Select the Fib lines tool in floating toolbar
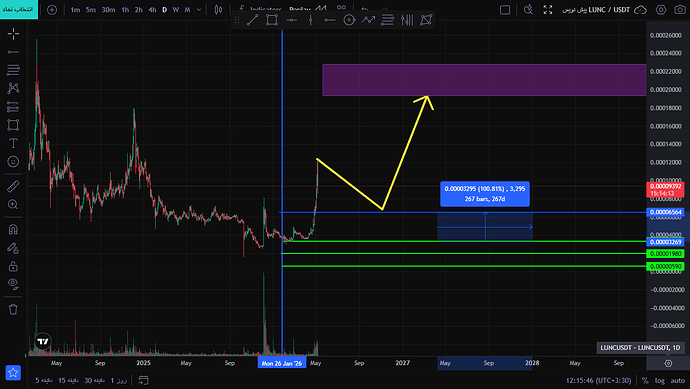 pyautogui.click(x=387, y=20)
